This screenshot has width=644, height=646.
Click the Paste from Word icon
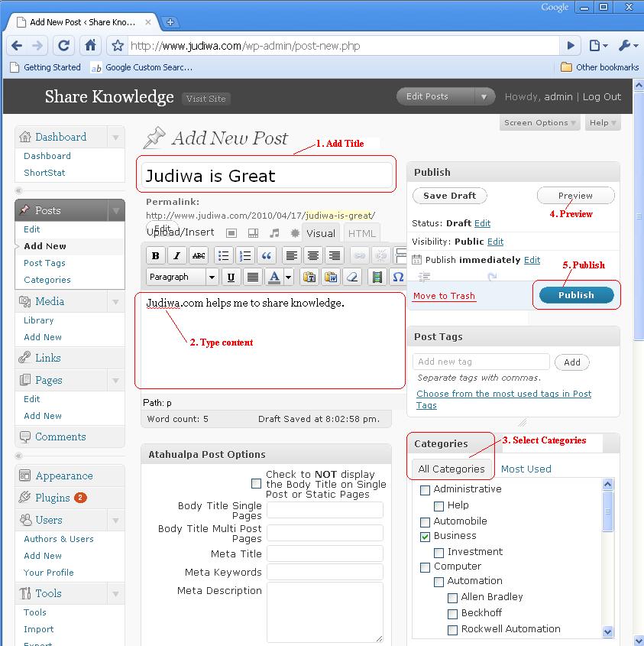[x=331, y=277]
